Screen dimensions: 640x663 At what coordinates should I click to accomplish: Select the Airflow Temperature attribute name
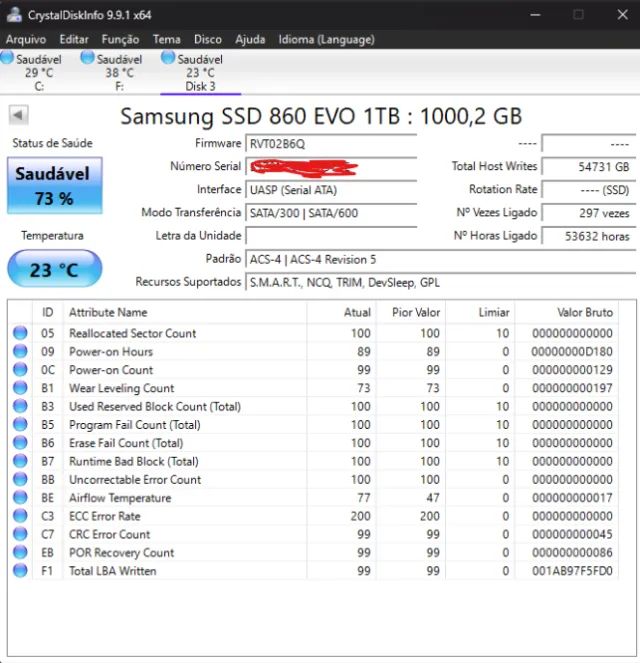[120, 498]
